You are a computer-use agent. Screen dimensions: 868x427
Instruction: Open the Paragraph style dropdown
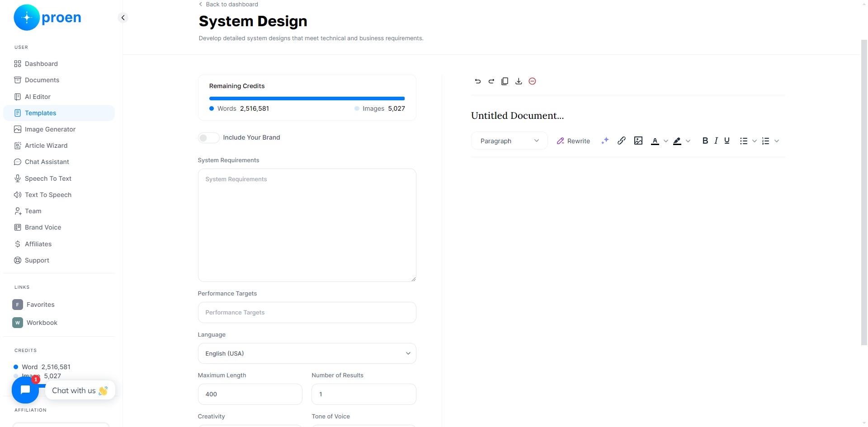509,141
